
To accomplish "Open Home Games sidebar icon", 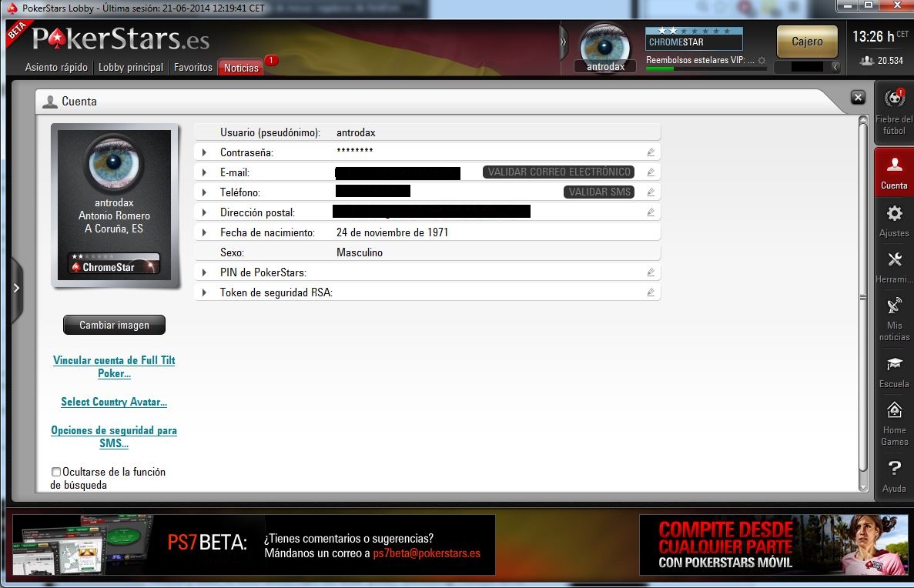I will pyautogui.click(x=894, y=423).
